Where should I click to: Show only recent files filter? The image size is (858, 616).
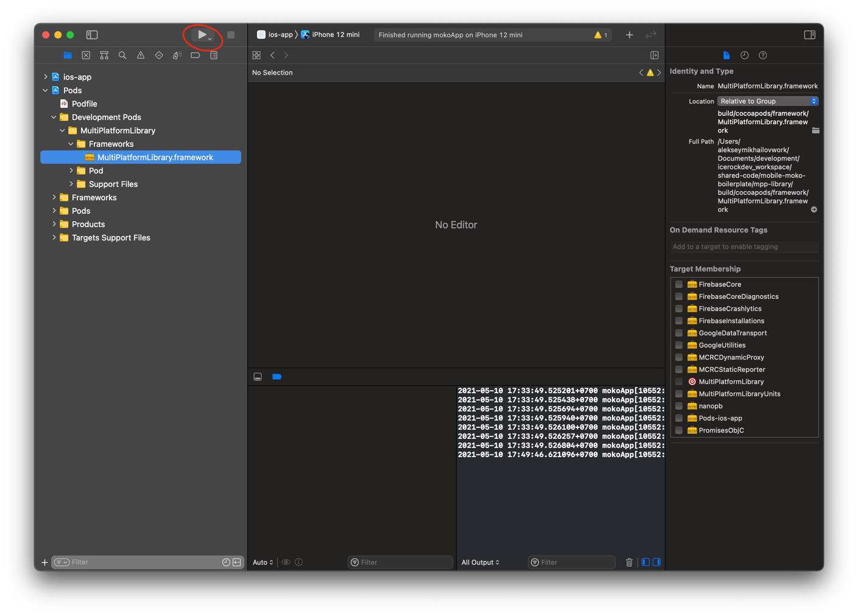(x=226, y=562)
